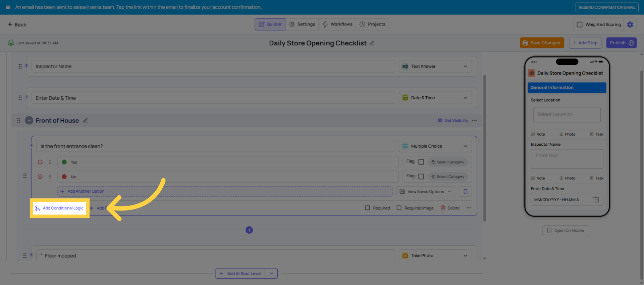The width and height of the screenshot is (644, 285).
Task: Toggle Flag checkbox for No option
Action: (421, 177)
